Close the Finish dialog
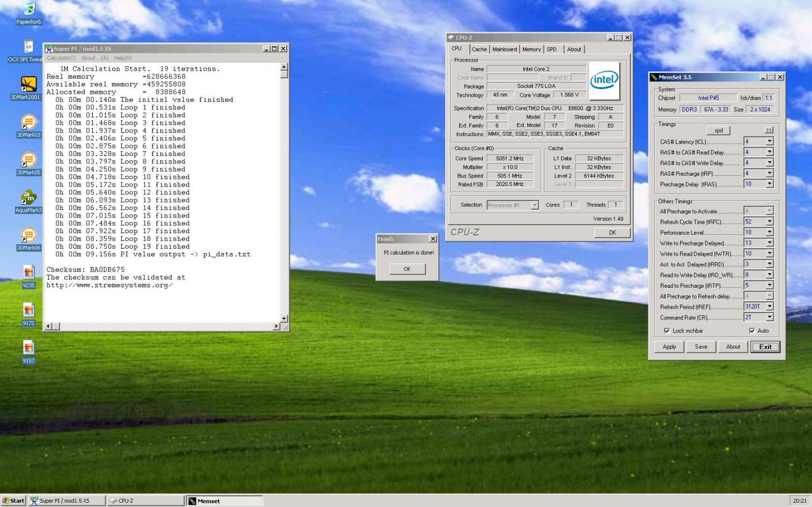This screenshot has height=507, width=812. pyautogui.click(x=433, y=239)
